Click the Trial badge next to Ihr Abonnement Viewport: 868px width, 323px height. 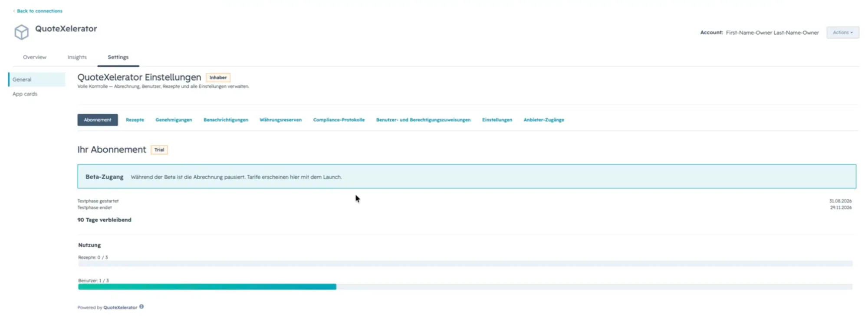point(159,150)
